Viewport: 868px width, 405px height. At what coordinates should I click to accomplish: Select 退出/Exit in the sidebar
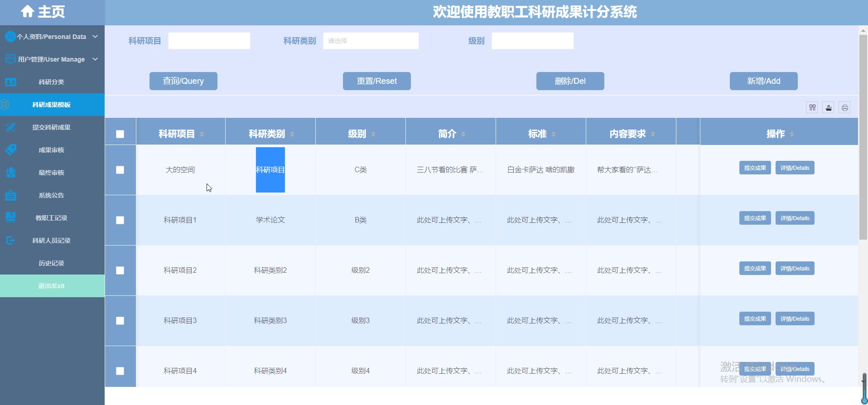click(x=52, y=286)
